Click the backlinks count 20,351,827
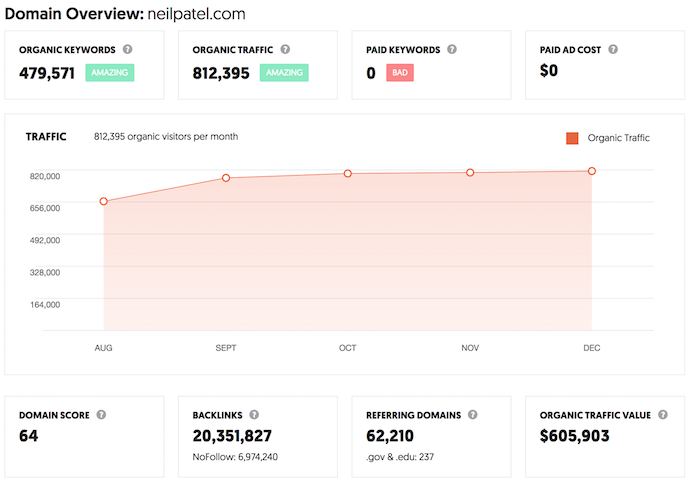Image resolution: width=689 pixels, height=481 pixels. [x=232, y=436]
